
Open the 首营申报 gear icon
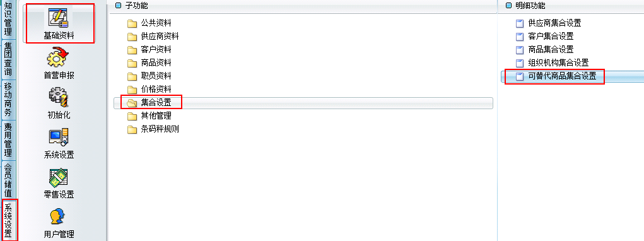tap(58, 58)
